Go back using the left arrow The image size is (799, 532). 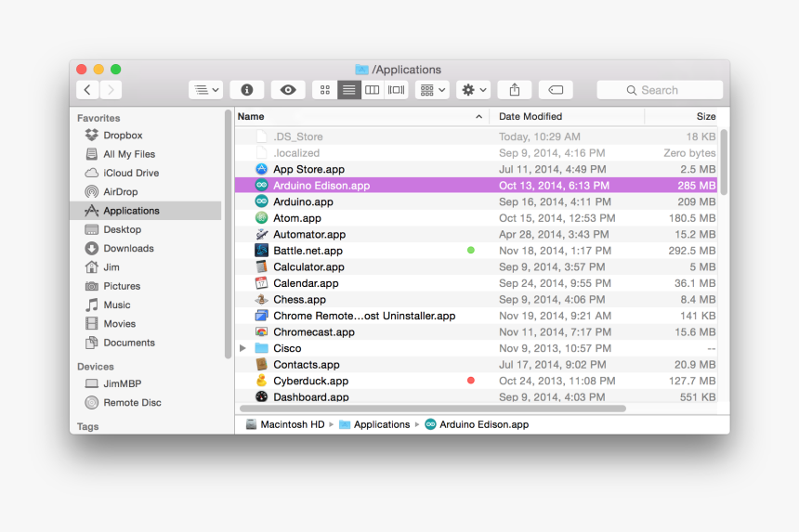point(87,90)
